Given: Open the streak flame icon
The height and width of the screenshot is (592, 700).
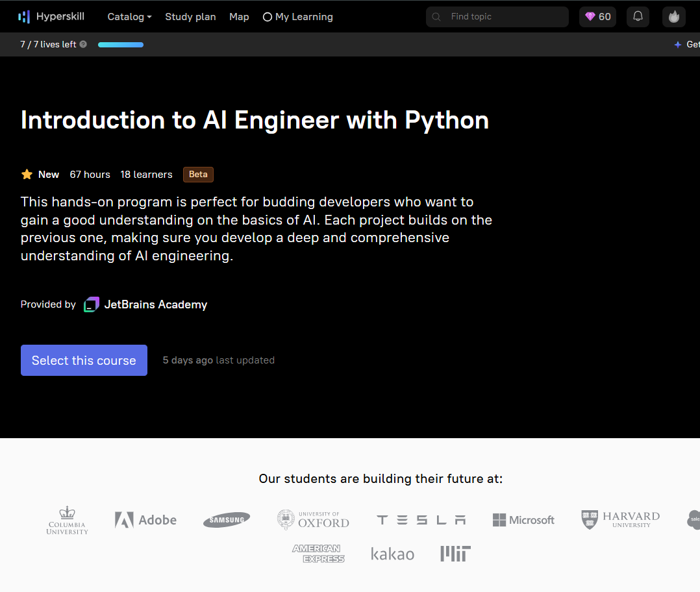Looking at the screenshot, I should click(x=673, y=17).
